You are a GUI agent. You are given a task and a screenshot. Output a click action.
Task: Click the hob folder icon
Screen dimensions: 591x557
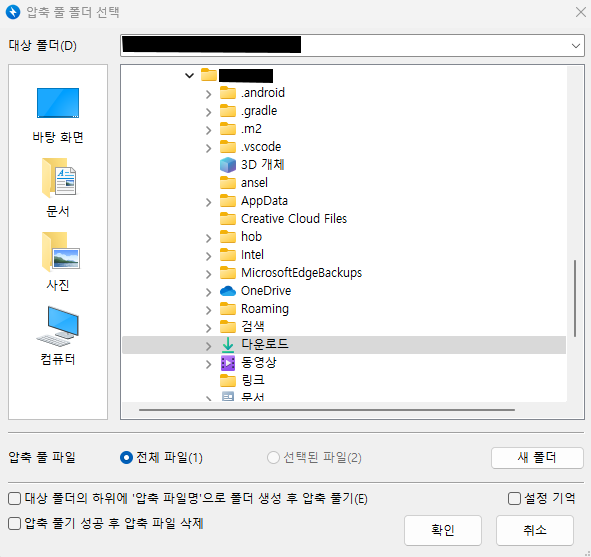(x=228, y=237)
